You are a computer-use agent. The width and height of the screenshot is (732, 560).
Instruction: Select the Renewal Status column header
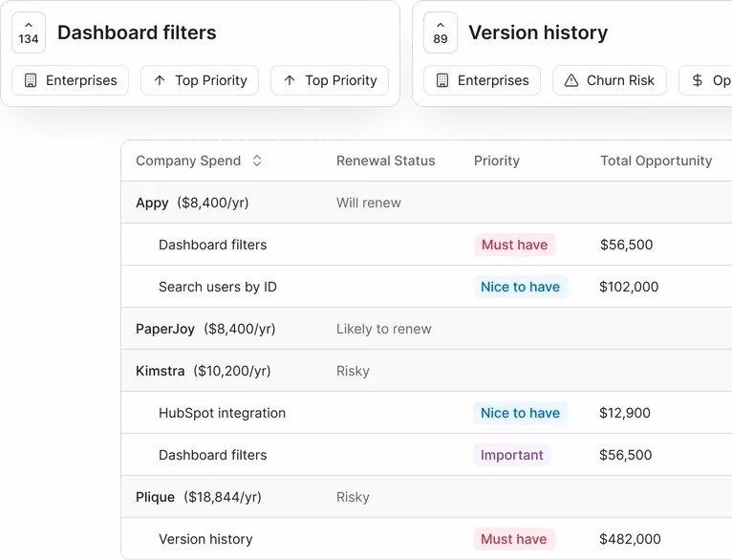(385, 161)
